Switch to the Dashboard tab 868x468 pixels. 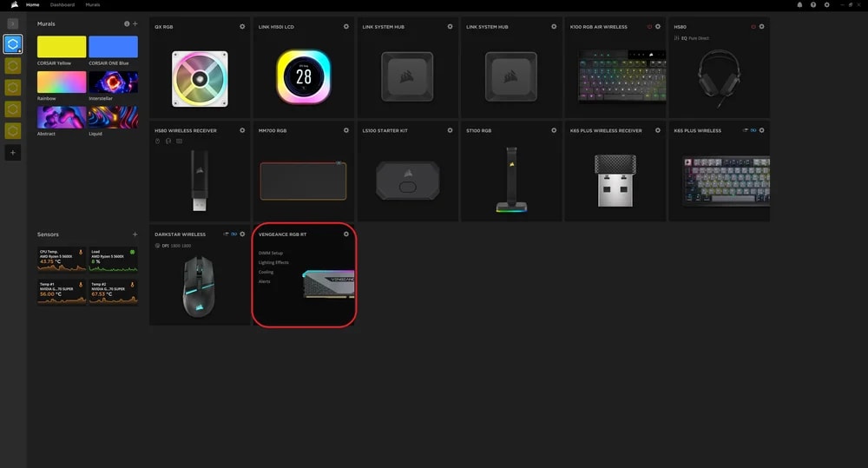(62, 4)
